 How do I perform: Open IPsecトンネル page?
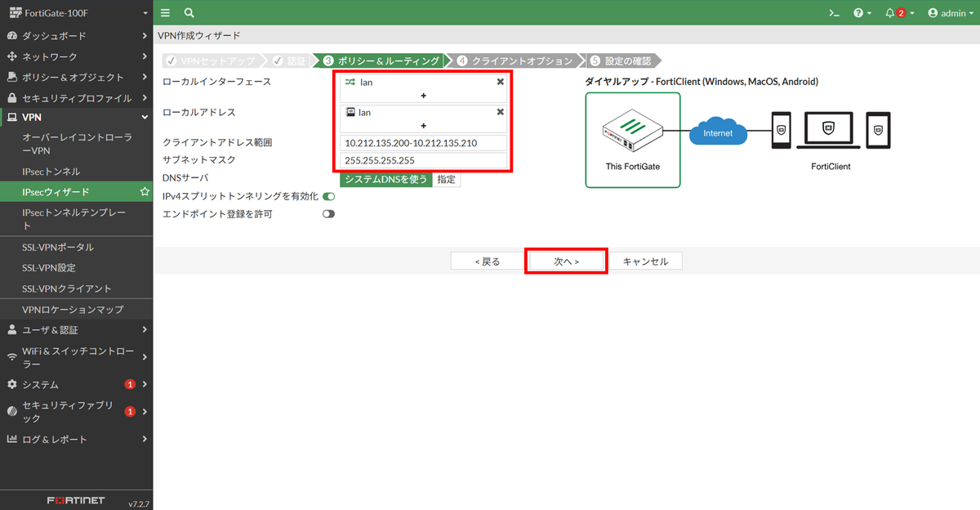tap(77, 172)
